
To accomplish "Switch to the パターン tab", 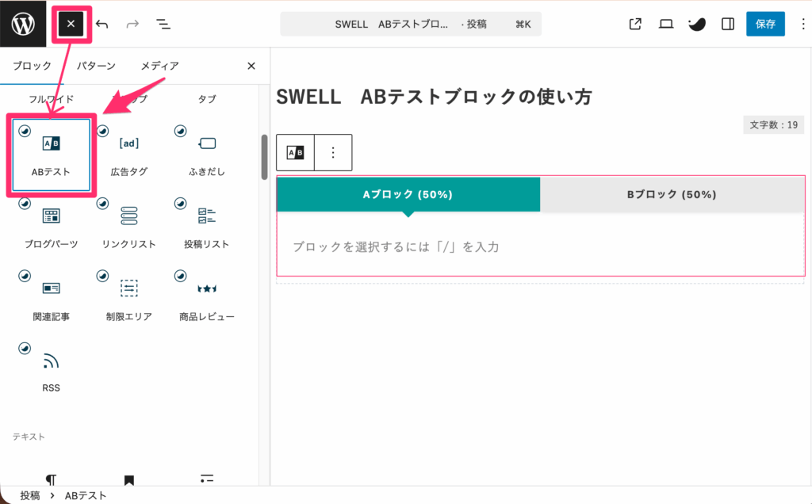I will pos(97,67).
